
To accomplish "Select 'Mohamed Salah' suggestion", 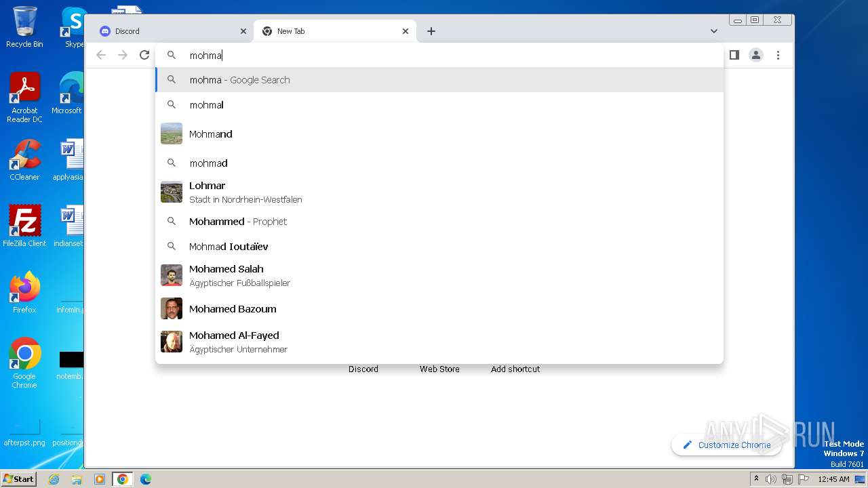I will (439, 275).
